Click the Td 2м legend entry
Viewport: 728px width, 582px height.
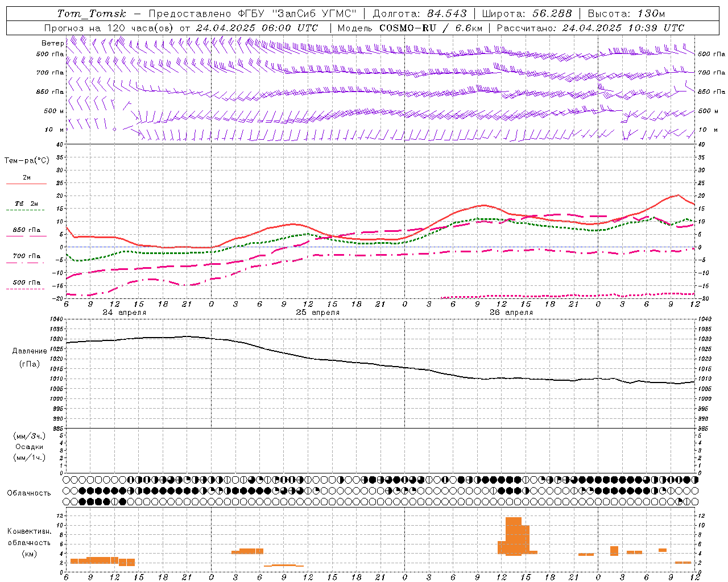coord(27,203)
